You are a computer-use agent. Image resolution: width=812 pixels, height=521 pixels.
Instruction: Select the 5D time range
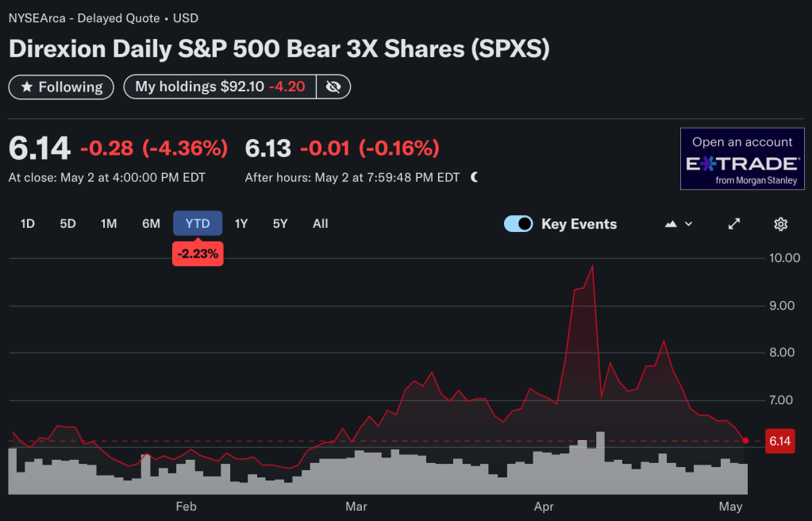tap(67, 224)
